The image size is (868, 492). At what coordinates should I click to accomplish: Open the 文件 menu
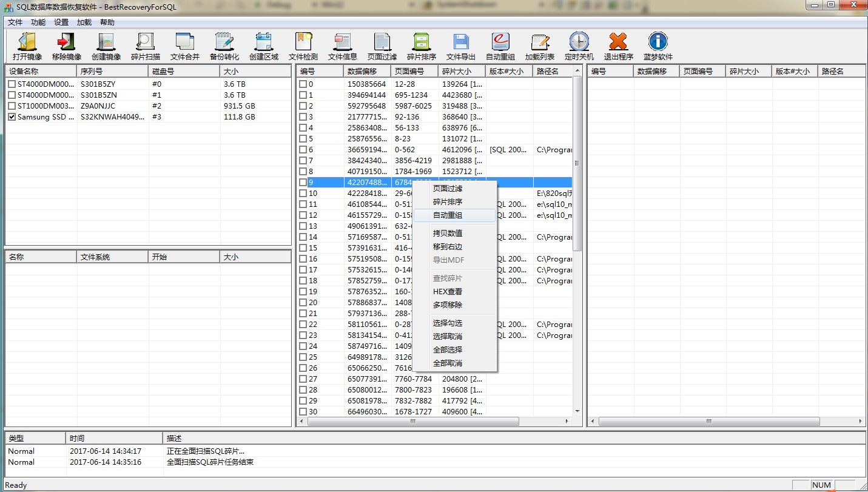click(x=15, y=22)
